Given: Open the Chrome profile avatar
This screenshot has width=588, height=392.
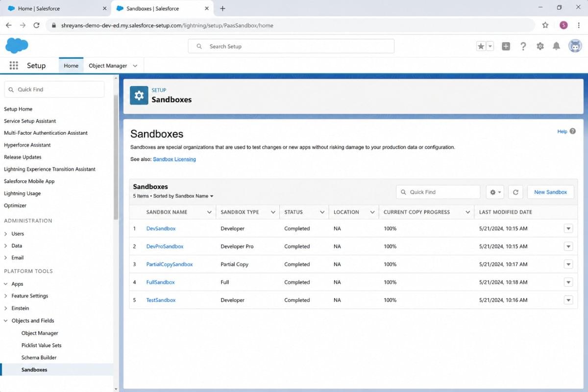Looking at the screenshot, I should tap(563, 25).
